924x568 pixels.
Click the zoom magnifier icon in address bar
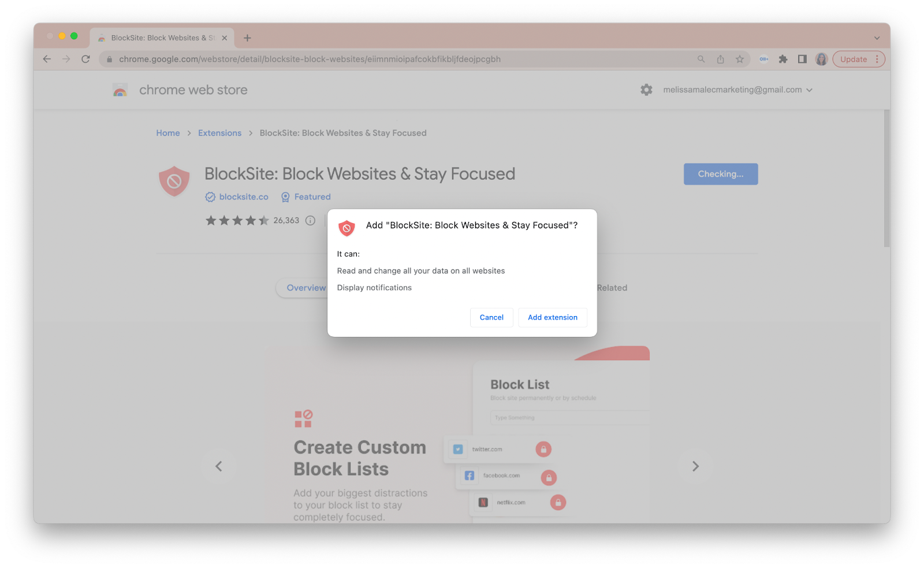(701, 59)
